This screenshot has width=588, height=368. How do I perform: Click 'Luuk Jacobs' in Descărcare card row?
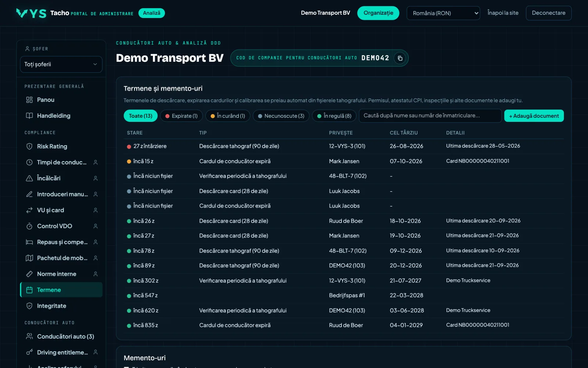coord(344,191)
